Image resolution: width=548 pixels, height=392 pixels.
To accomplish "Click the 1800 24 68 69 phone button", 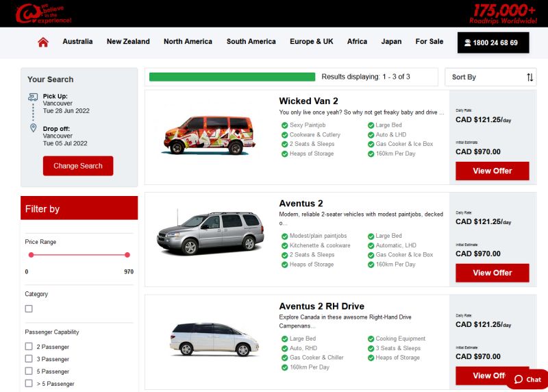I will [493, 42].
